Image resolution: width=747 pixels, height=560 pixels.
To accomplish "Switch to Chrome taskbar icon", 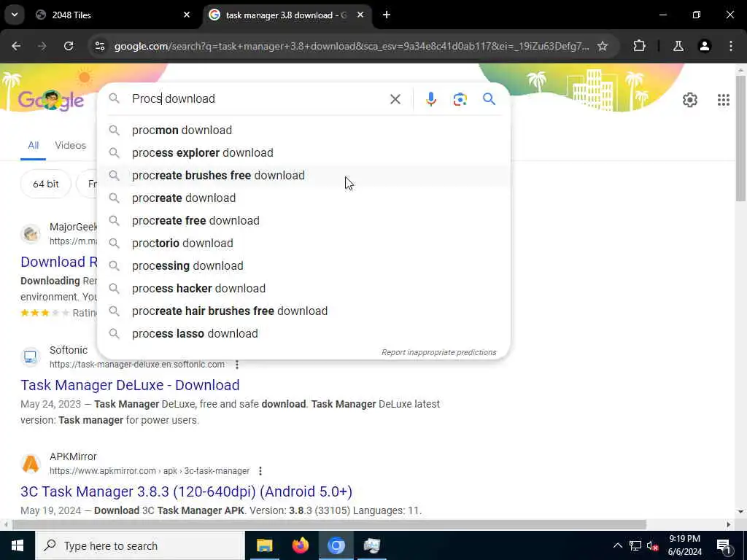I will click(336, 545).
